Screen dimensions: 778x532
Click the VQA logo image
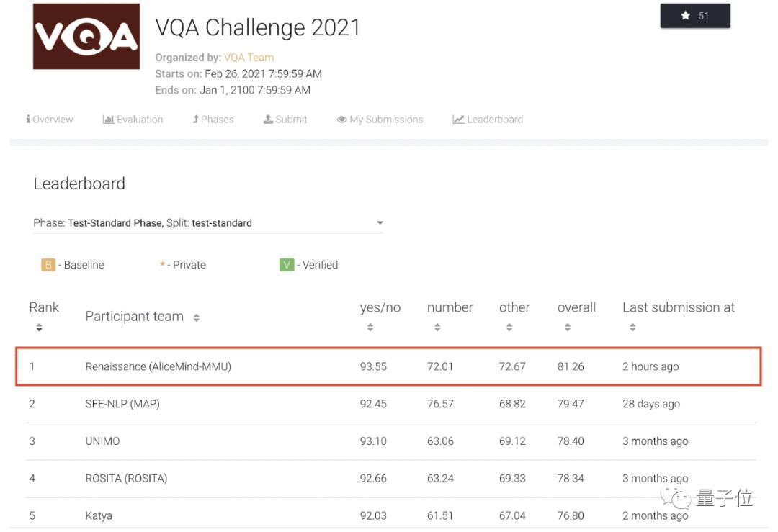tap(86, 37)
